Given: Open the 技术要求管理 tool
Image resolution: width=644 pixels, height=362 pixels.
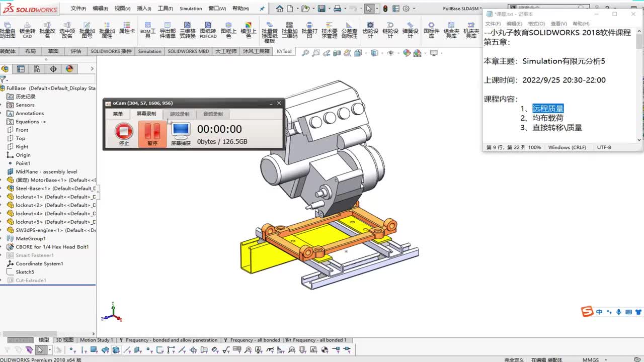Looking at the screenshot, I should pos(330,30).
